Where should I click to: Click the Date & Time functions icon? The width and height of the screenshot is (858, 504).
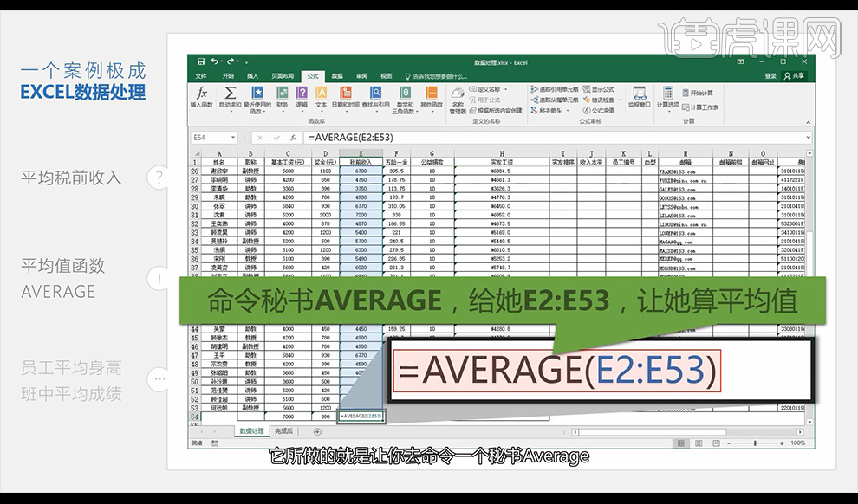coord(344,94)
